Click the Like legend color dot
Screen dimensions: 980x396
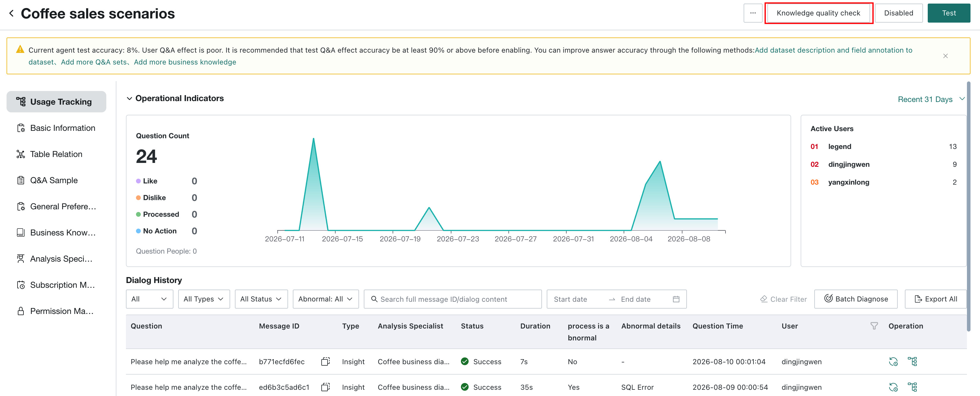pyautogui.click(x=138, y=181)
